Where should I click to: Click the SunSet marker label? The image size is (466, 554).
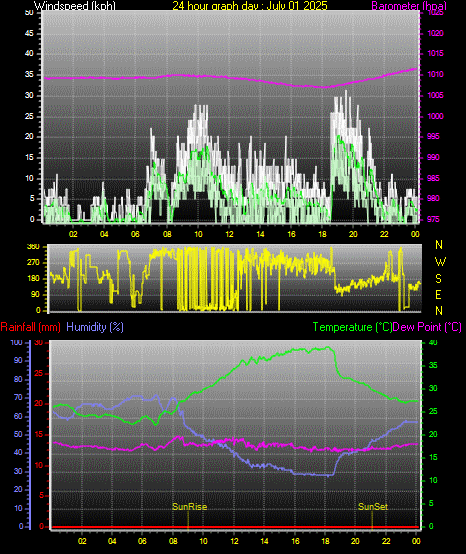click(373, 507)
